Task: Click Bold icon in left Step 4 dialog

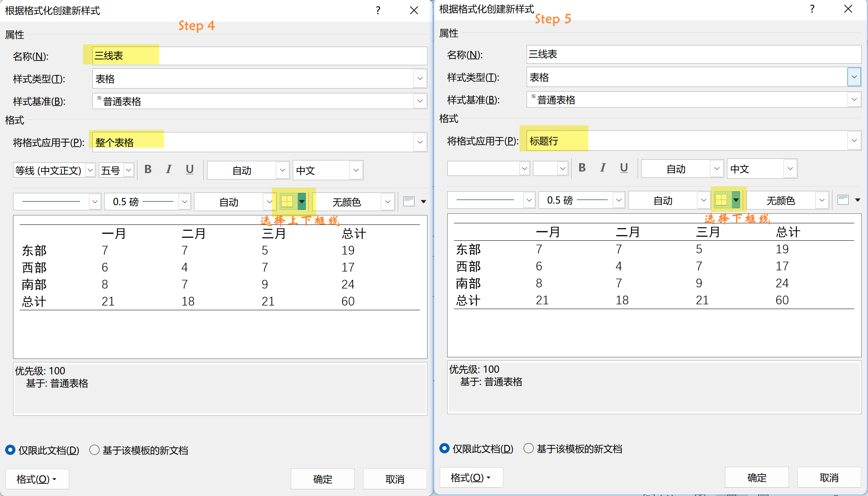Action: click(x=148, y=170)
